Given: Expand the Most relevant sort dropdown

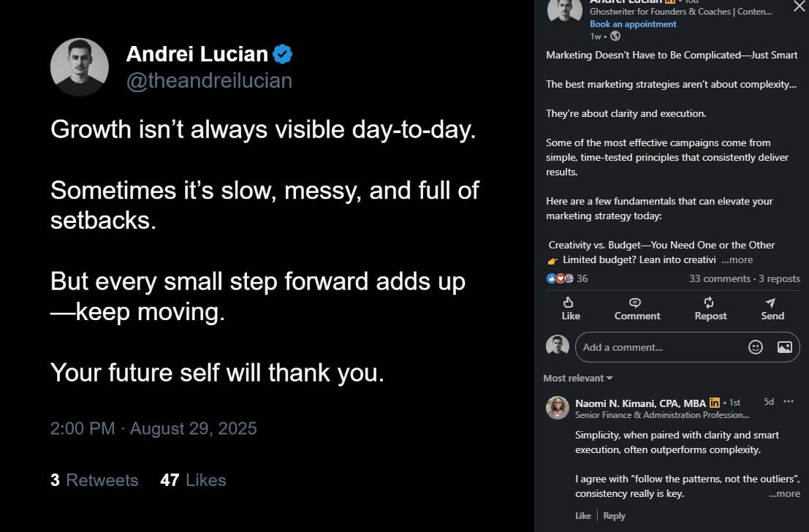Looking at the screenshot, I should click(x=578, y=378).
